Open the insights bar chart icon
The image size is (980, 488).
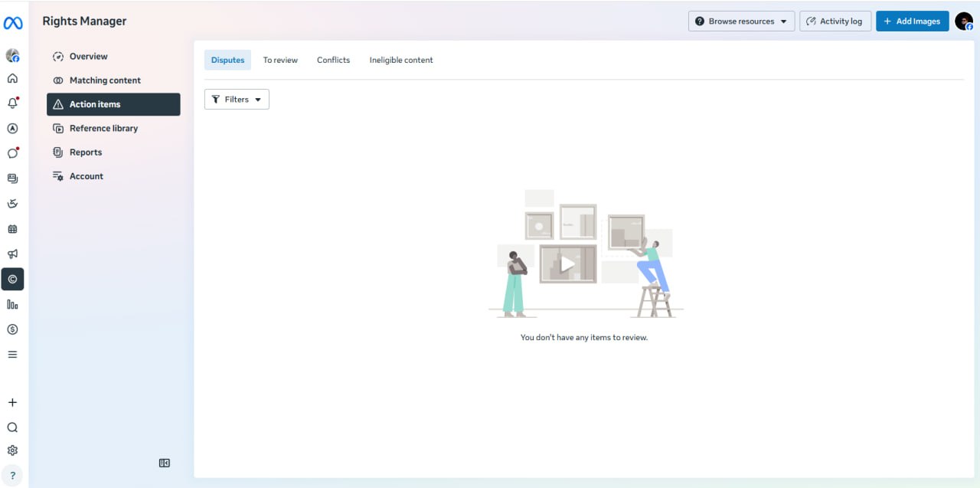coord(12,304)
